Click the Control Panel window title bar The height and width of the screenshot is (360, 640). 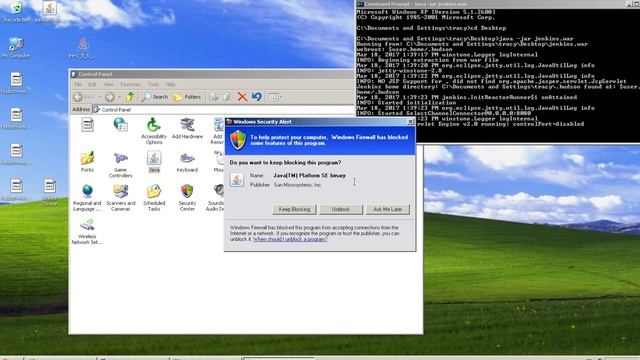211,74
